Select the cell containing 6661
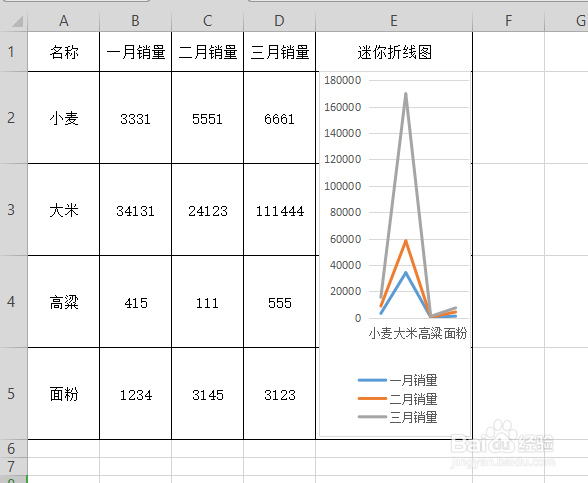The width and height of the screenshot is (588, 483). (279, 118)
